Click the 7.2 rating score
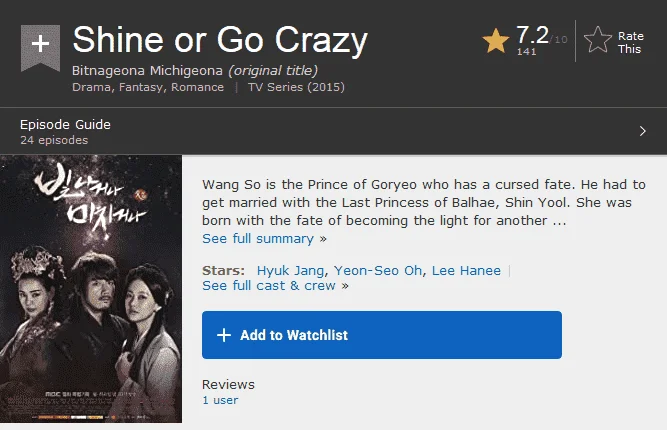 pos(532,35)
